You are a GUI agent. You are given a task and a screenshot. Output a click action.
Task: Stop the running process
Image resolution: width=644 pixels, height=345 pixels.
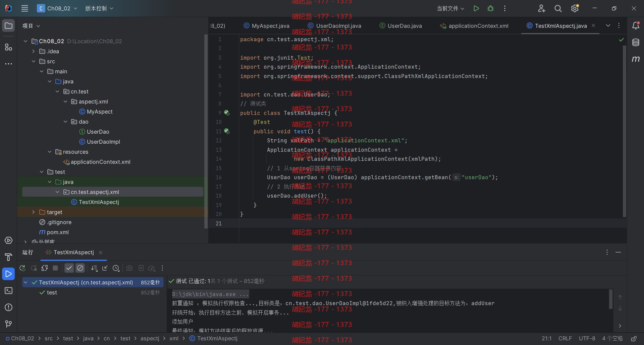[55, 268]
